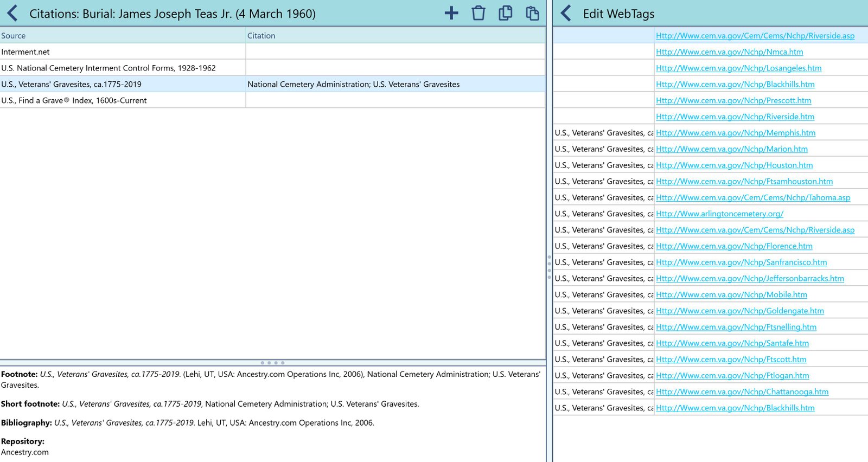The width and height of the screenshot is (868, 462).
Task: Select the WebTag name beside Chattanooga.htm
Action: tap(604, 392)
